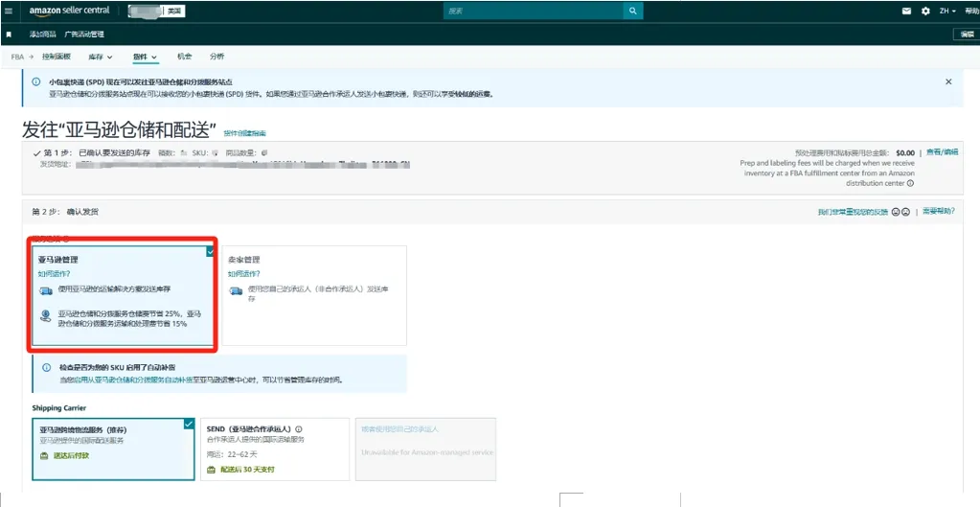Select the 亚马逊管理 shipping option card
The image size is (980, 507).
pyautogui.click(x=123, y=296)
